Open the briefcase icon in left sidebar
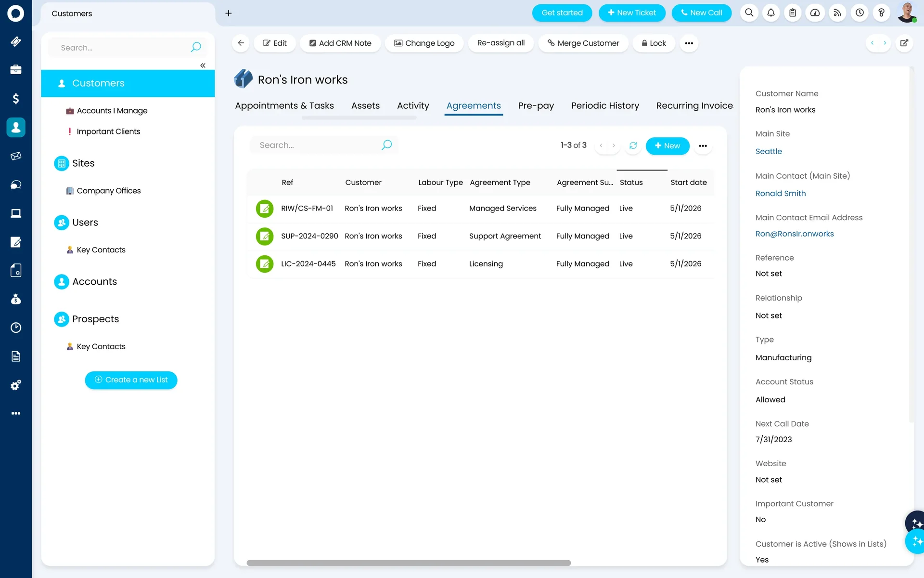The height and width of the screenshot is (578, 924). 16,70
